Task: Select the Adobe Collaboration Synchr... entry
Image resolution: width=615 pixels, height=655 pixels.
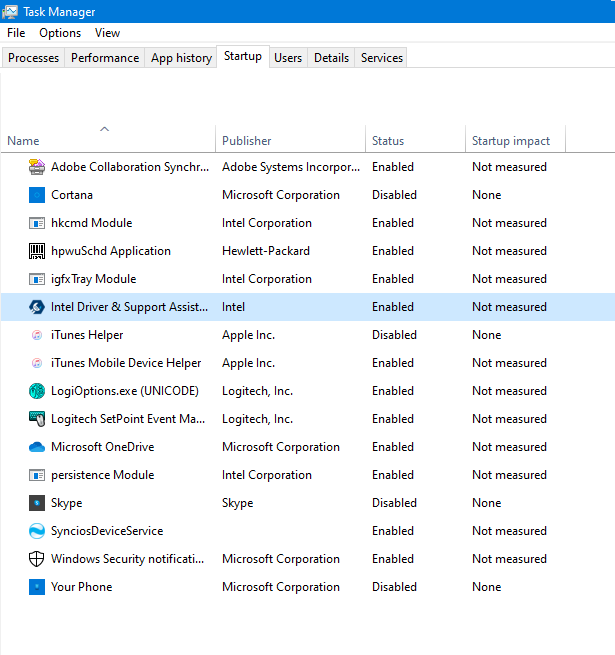Action: (130, 167)
